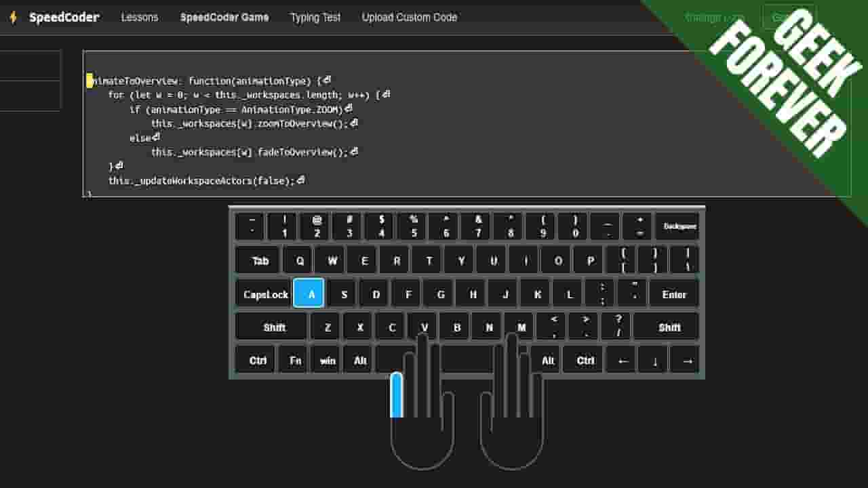Click the backslash pipe key
Screen dimensions: 868x488
click(684, 260)
